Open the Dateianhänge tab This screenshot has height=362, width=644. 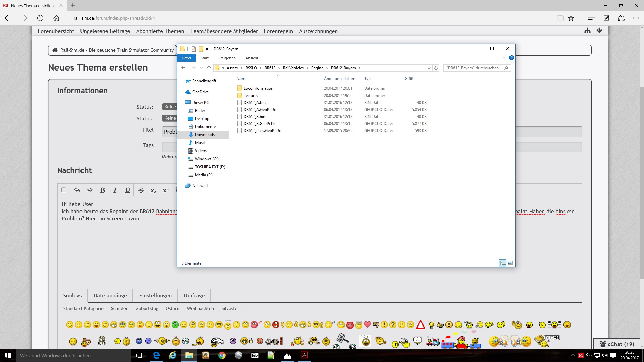coord(110,296)
